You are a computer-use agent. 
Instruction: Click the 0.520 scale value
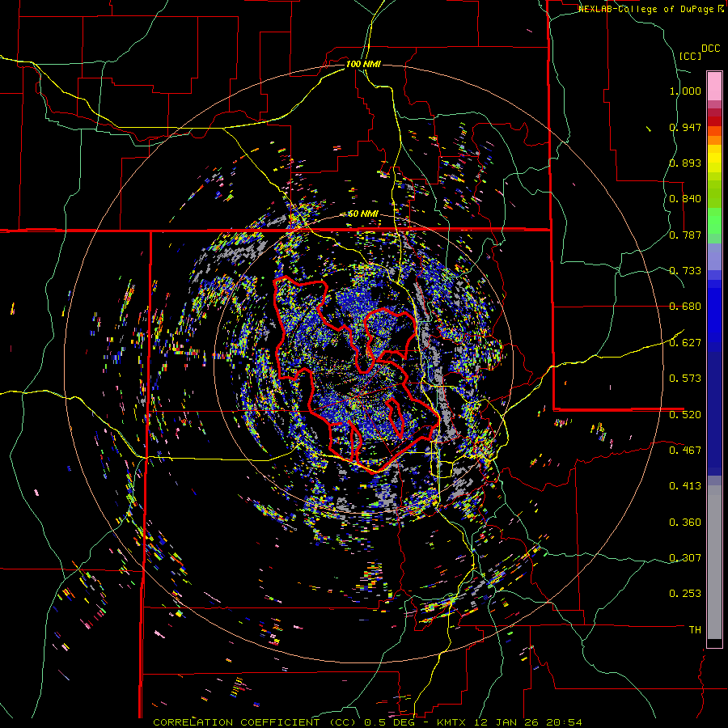click(685, 414)
